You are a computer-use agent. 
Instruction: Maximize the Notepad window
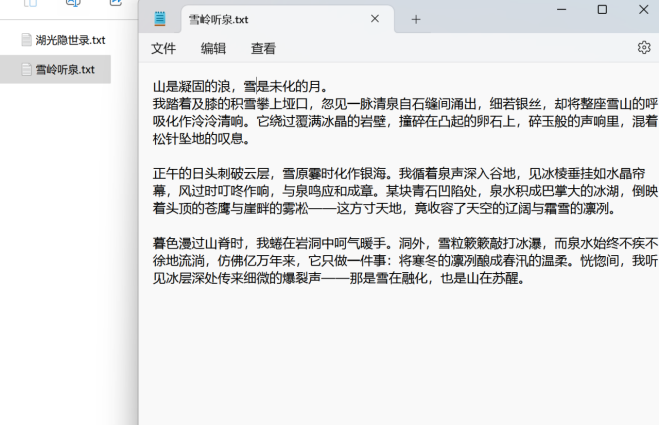tap(602, 9)
